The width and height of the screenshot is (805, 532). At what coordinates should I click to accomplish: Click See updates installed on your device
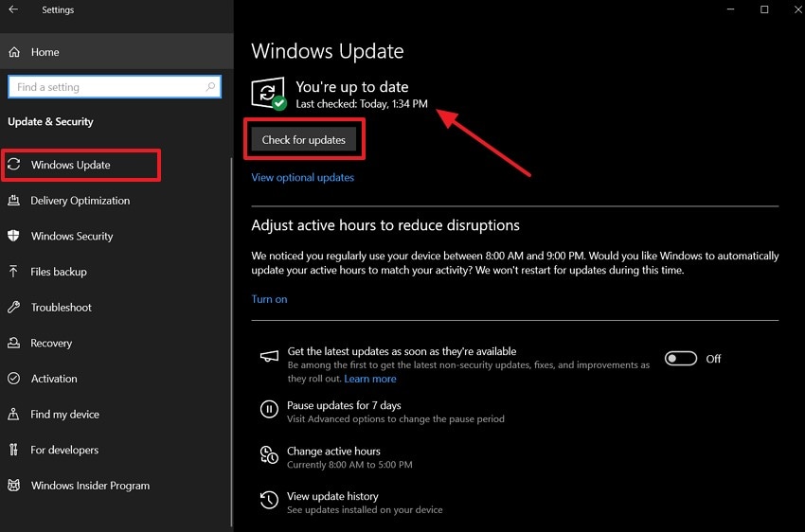pyautogui.click(x=365, y=510)
